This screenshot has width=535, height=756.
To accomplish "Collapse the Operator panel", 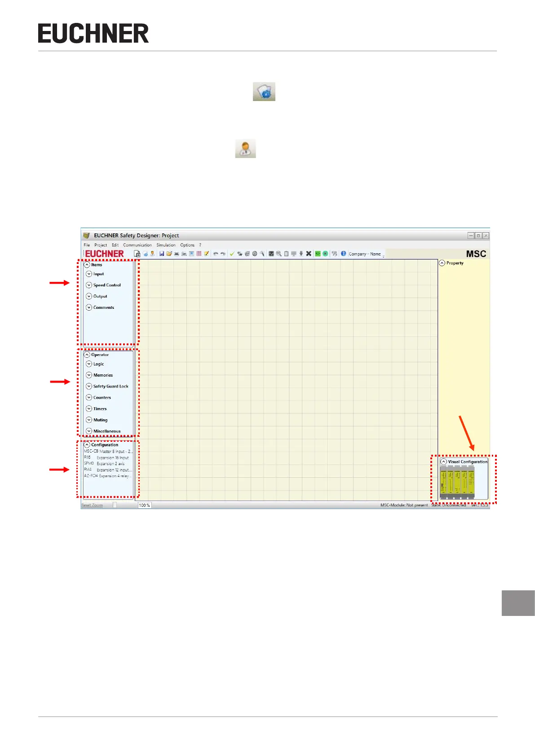I will pos(87,355).
